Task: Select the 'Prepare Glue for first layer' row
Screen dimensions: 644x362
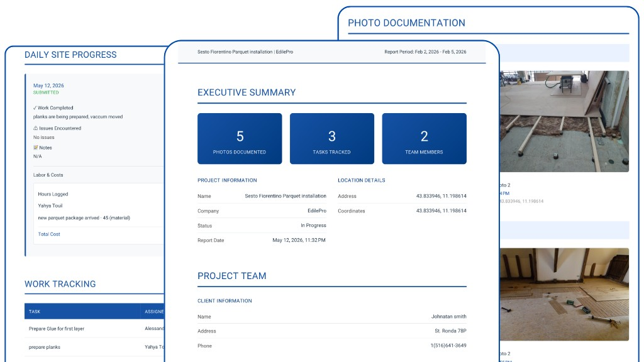Action: point(94,329)
